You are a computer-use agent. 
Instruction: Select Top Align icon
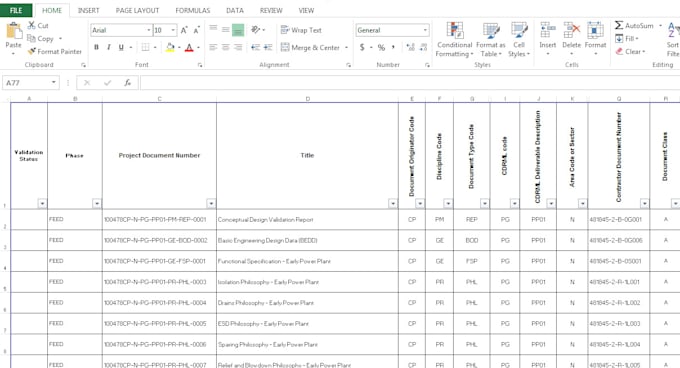pyautogui.click(x=213, y=29)
